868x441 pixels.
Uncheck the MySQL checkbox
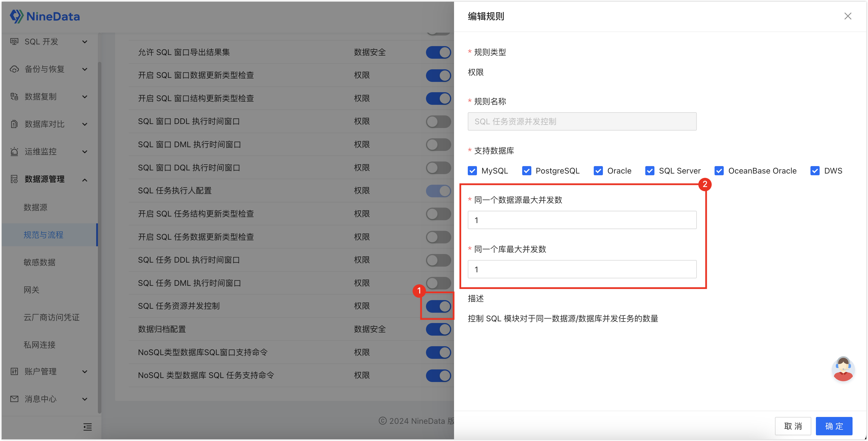tap(472, 171)
